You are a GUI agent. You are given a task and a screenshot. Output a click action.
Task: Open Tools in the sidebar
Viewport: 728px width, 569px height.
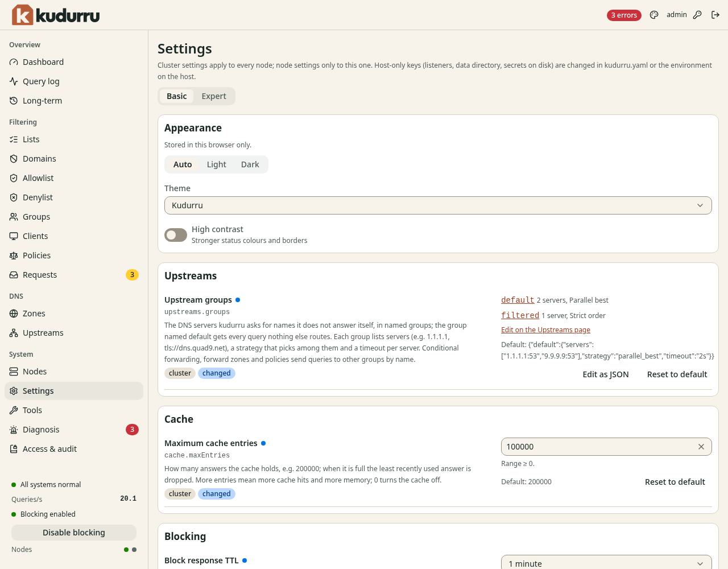click(x=74, y=410)
